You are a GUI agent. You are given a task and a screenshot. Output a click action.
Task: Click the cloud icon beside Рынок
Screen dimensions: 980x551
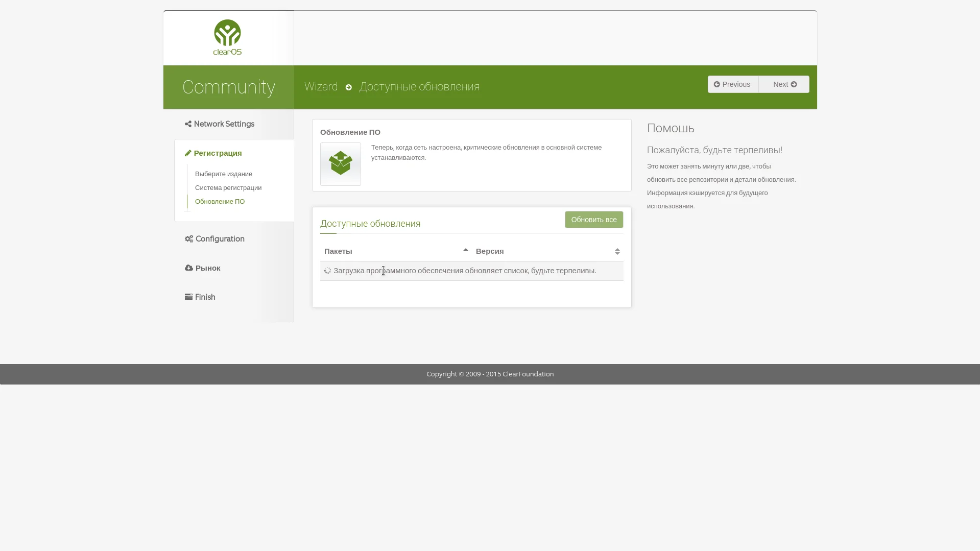189,268
